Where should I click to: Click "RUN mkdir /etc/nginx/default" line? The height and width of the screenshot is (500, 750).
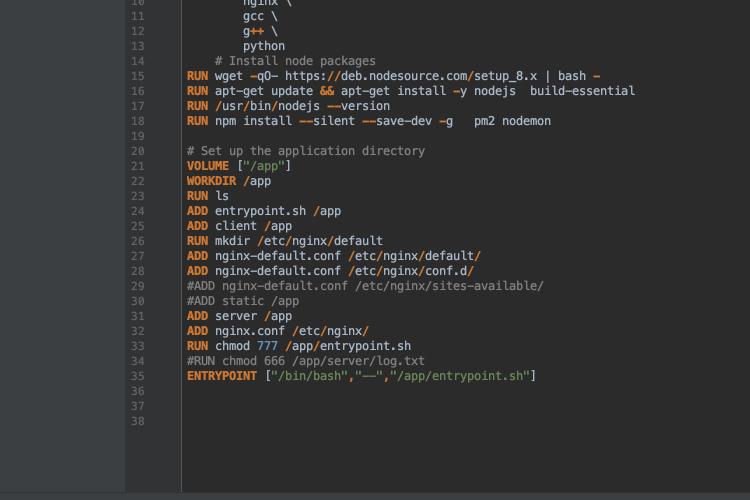tap(285, 241)
